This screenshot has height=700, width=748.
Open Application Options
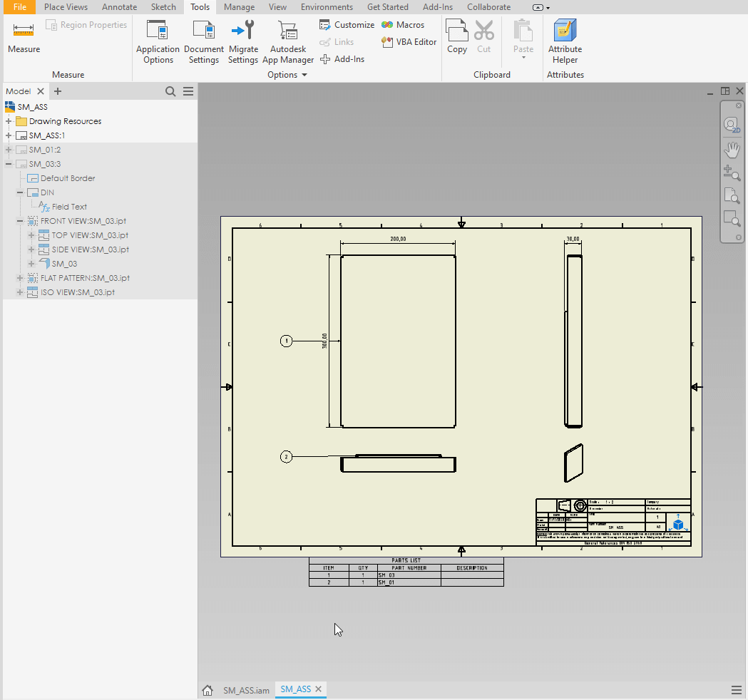pyautogui.click(x=158, y=41)
